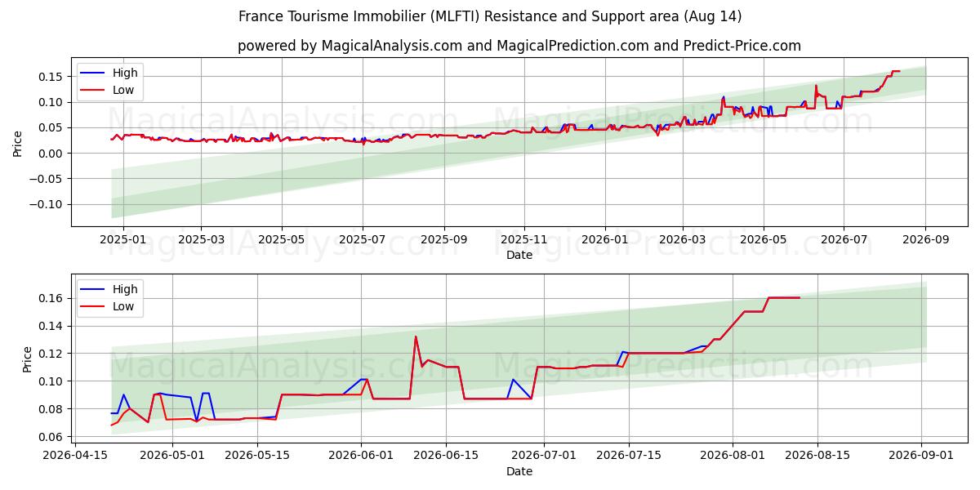Click the 2026-07-01 tick label on bottom chart
Image resolution: width=980 pixels, height=490 pixels.
pos(543,457)
